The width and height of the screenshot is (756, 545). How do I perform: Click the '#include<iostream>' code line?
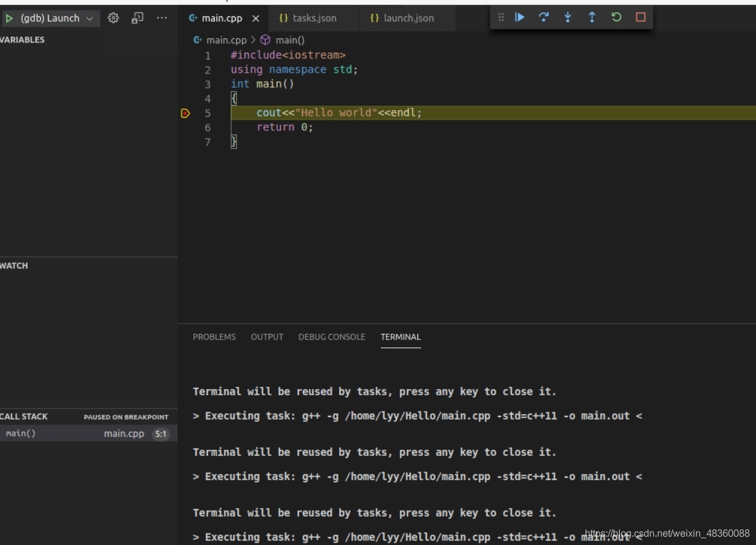pos(288,55)
